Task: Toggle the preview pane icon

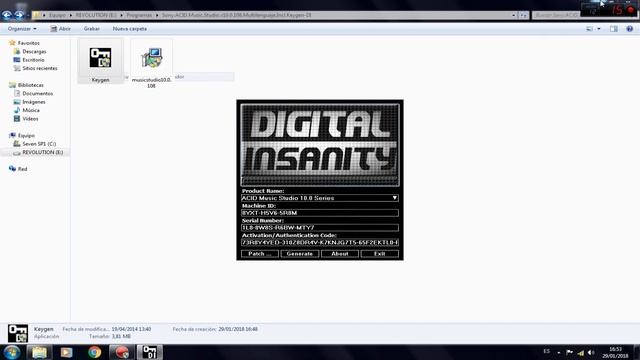Action: point(613,29)
